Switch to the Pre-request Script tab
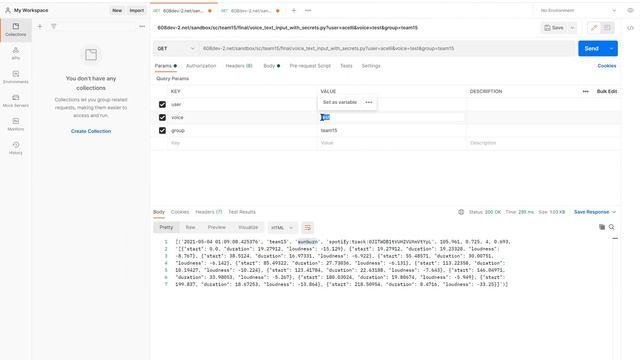Image resolution: width=640 pixels, height=360 pixels. [310, 66]
